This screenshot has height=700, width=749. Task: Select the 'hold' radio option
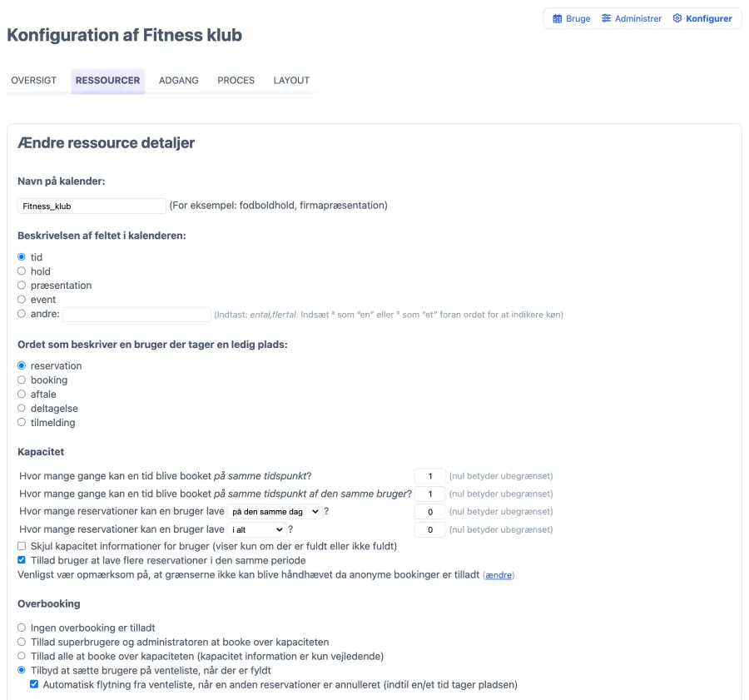pyautogui.click(x=22, y=271)
